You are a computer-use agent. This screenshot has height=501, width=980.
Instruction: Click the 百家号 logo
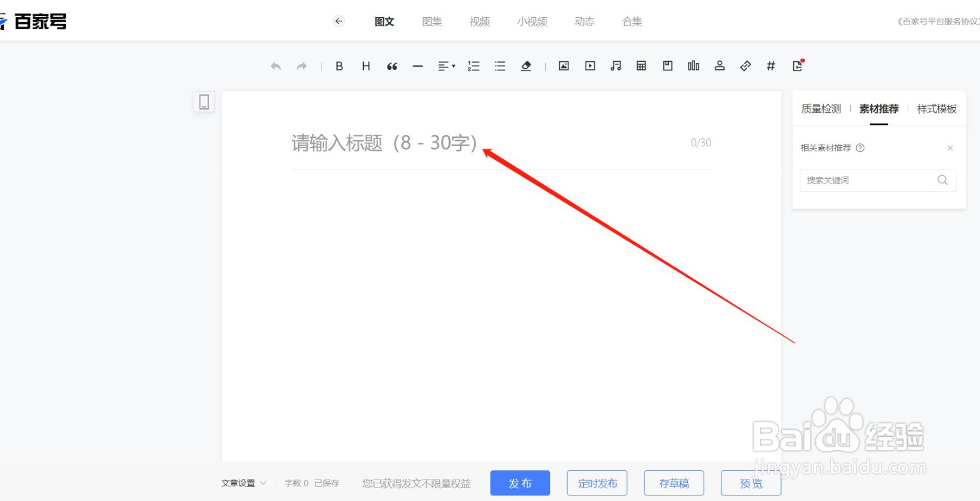tap(34, 21)
